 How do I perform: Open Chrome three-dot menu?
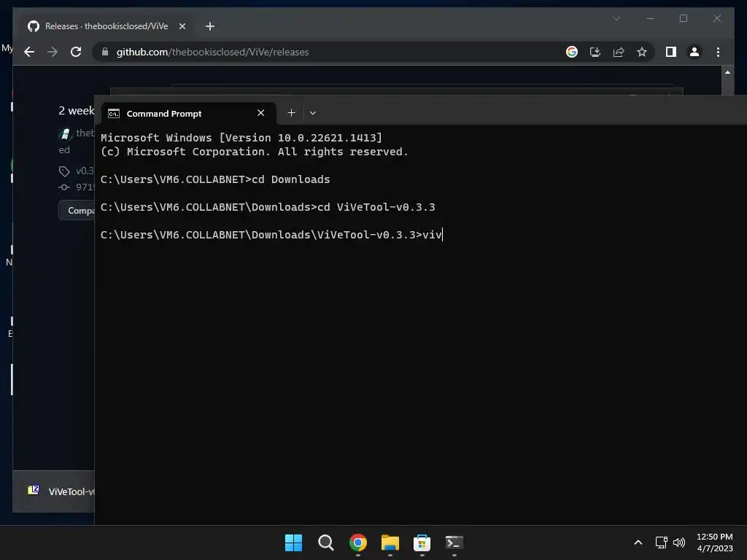(718, 52)
